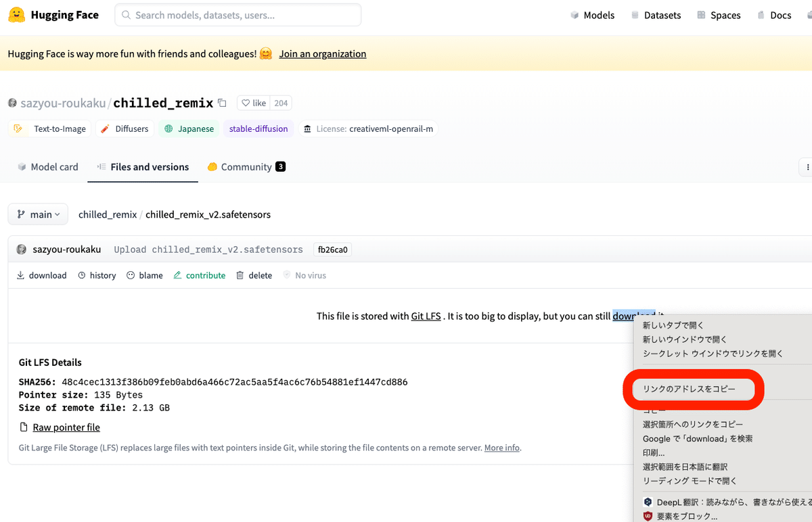Click the Join an organization link

pyautogui.click(x=323, y=54)
